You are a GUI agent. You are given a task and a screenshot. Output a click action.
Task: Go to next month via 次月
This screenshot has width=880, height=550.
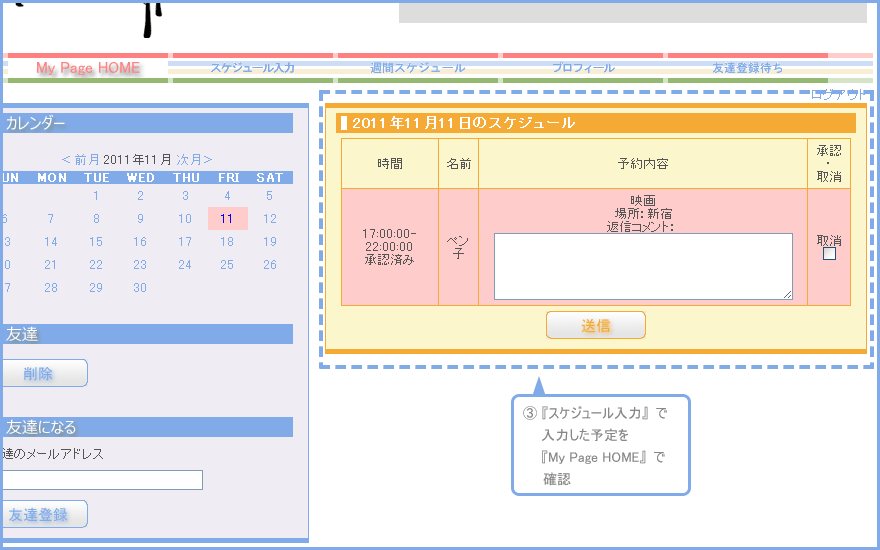tap(194, 159)
